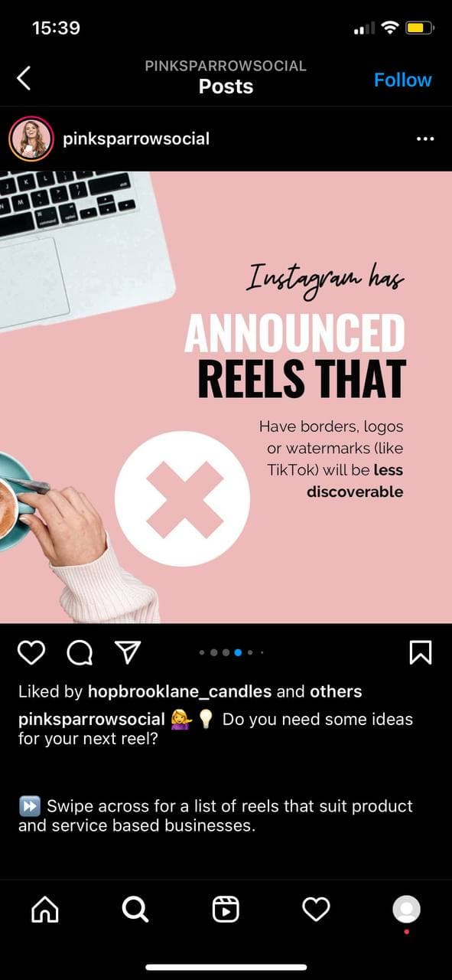Viewport: 452px width, 980px height.
Task: Tap the pink reels announcement carousel image
Action: point(226,397)
